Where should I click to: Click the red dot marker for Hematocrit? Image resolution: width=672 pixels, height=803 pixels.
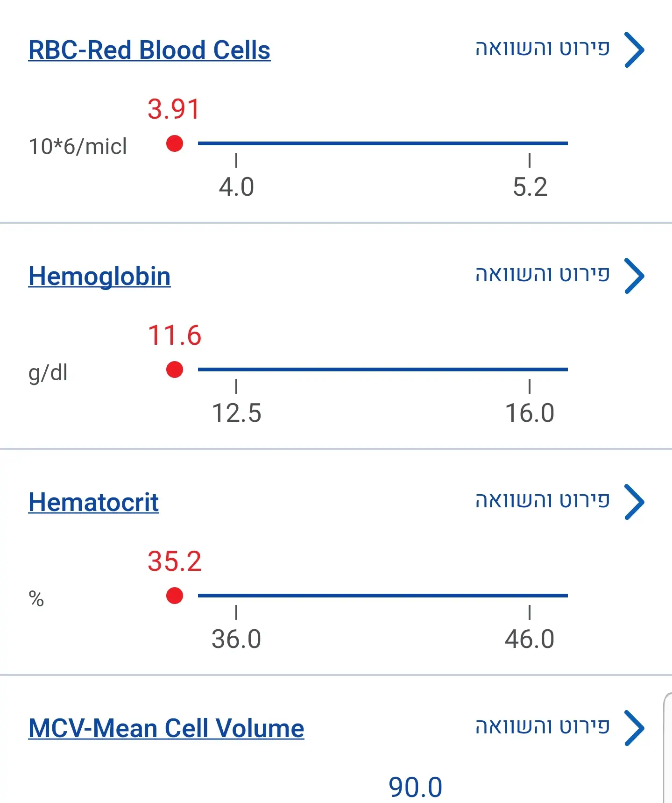click(x=175, y=596)
